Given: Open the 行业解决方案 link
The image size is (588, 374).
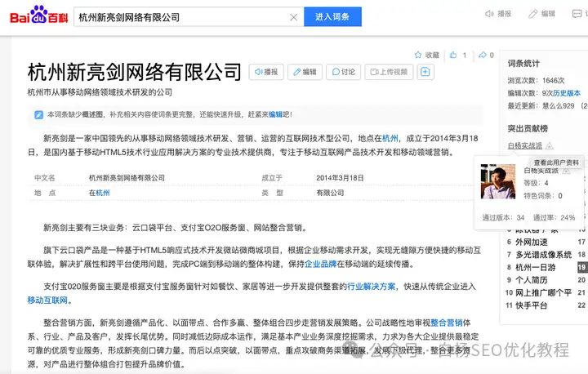Looking at the screenshot, I should pos(372,287).
